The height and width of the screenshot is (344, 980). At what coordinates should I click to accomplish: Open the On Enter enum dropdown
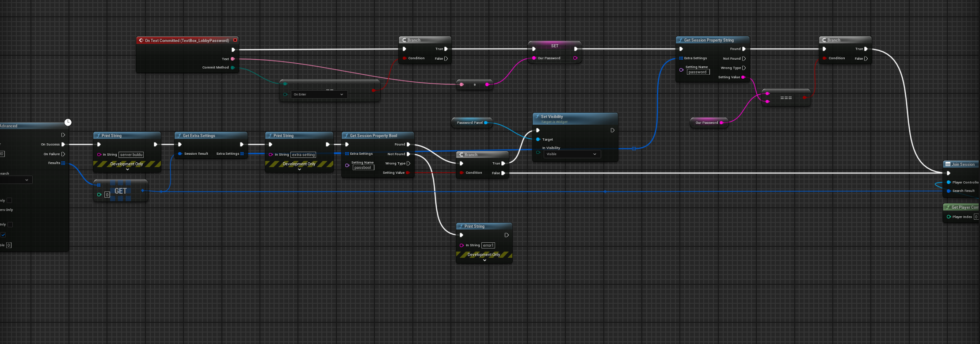pyautogui.click(x=319, y=95)
